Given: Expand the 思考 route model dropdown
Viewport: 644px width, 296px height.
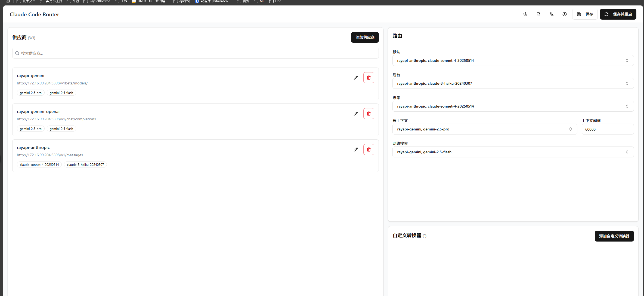Looking at the screenshot, I should coord(513,106).
